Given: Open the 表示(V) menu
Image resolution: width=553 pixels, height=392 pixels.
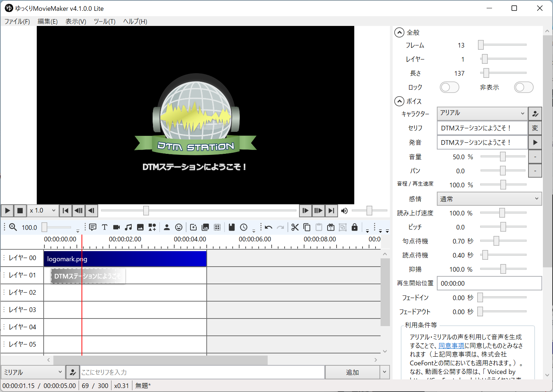Looking at the screenshot, I should tap(76, 22).
